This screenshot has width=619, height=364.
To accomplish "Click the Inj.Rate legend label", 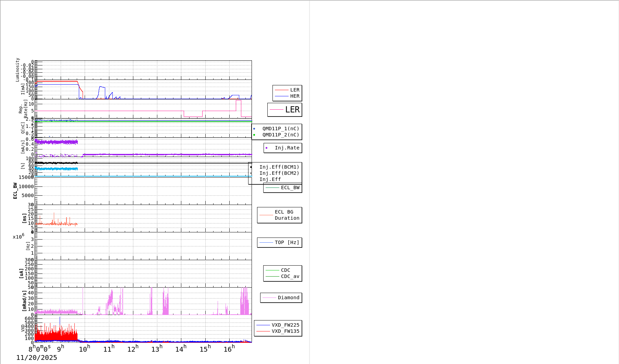I will pyautogui.click(x=287, y=148).
